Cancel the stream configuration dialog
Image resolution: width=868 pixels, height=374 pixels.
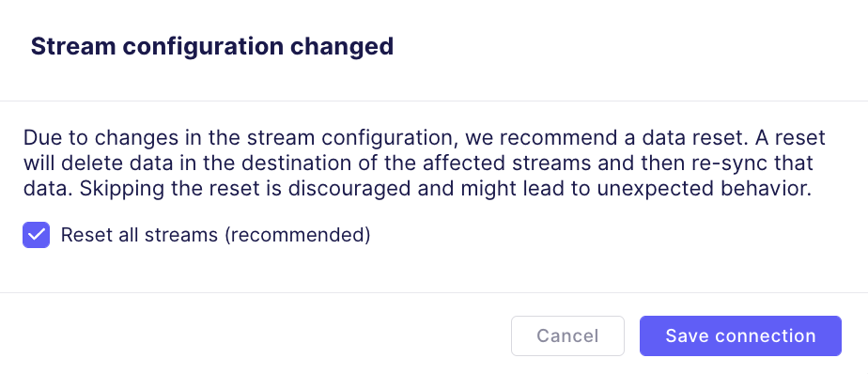[567, 335]
